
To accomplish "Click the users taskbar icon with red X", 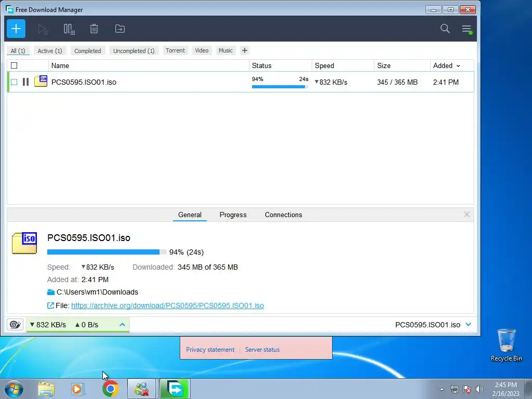I will tap(141, 389).
